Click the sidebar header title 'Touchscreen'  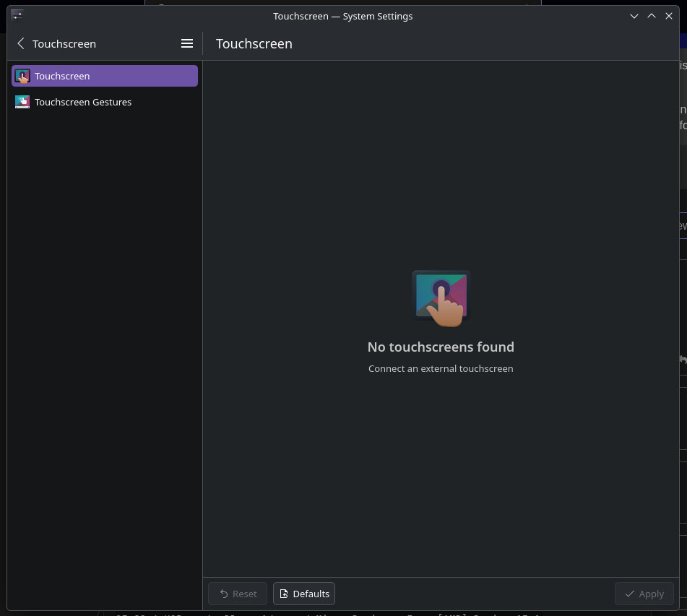coord(64,44)
